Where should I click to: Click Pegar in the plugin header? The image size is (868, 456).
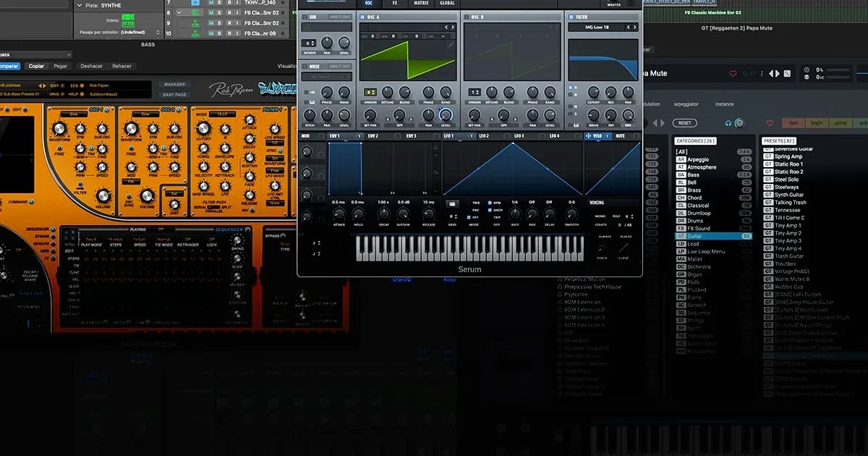[60, 66]
